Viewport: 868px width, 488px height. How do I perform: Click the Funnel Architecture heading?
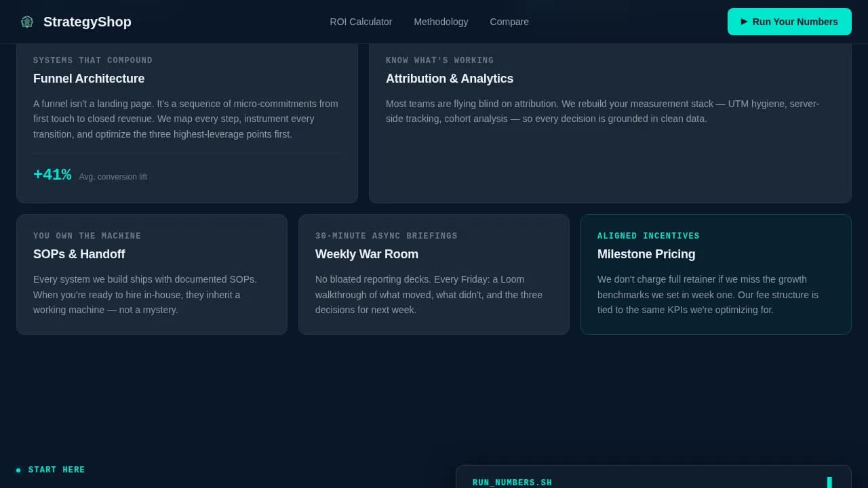(89, 79)
